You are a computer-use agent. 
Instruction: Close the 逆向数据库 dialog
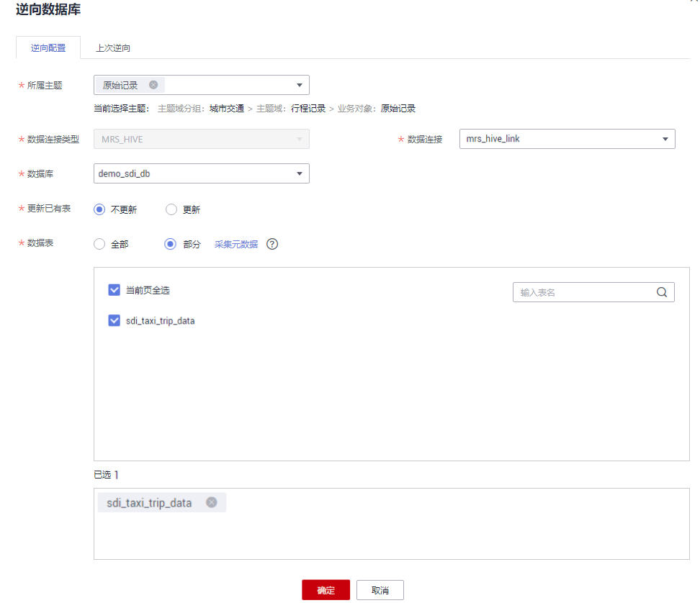(693, 2)
